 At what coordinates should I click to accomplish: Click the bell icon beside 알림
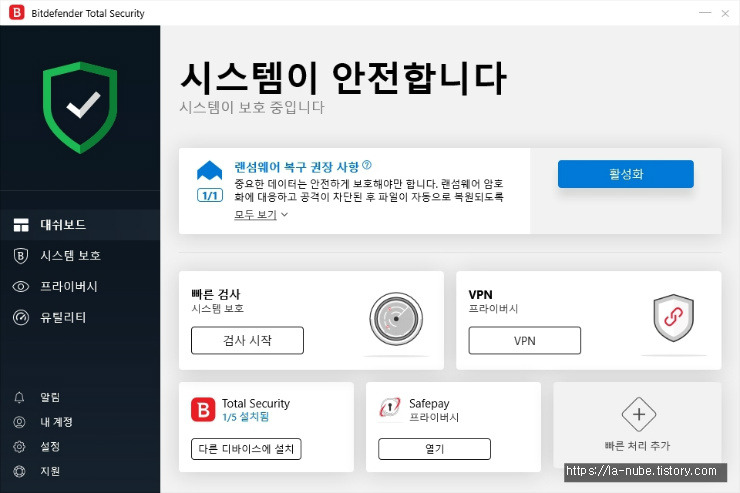19,397
